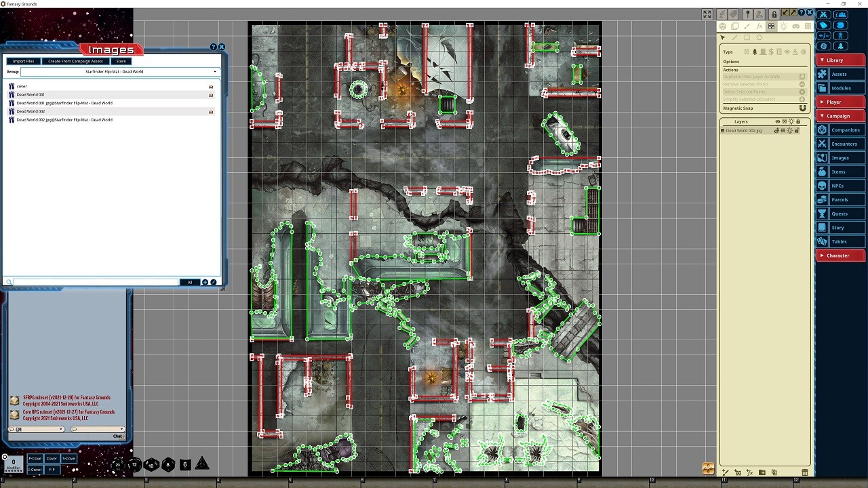This screenshot has height=488, width=868.
Task: Select the circle drawing tool
Action: 759,37
